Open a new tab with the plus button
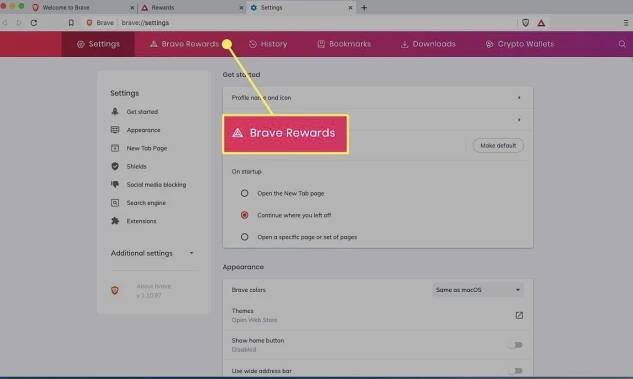Screen dimensions: 633x379 coord(364,8)
